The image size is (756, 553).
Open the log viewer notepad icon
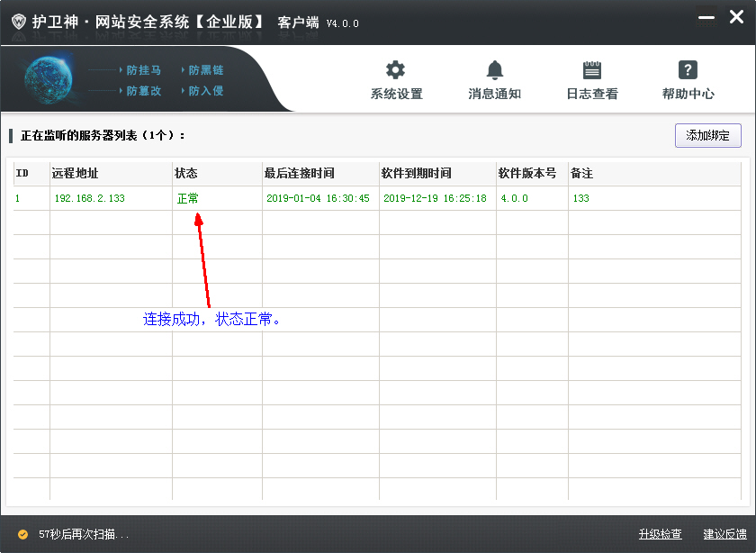(x=591, y=71)
